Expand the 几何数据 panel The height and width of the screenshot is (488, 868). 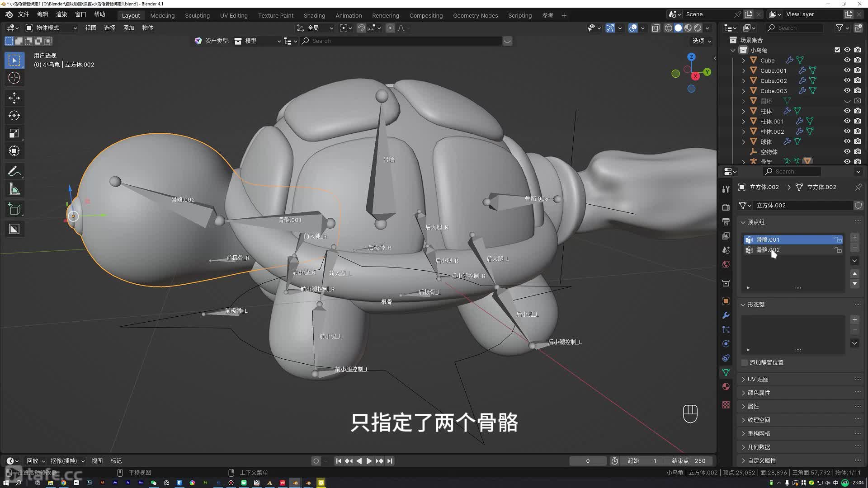tap(743, 447)
